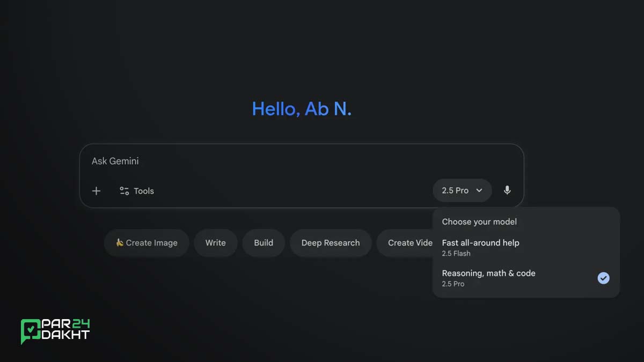Click the chevron arrow next to 2.5 Pro
The image size is (644, 362).
click(x=479, y=190)
